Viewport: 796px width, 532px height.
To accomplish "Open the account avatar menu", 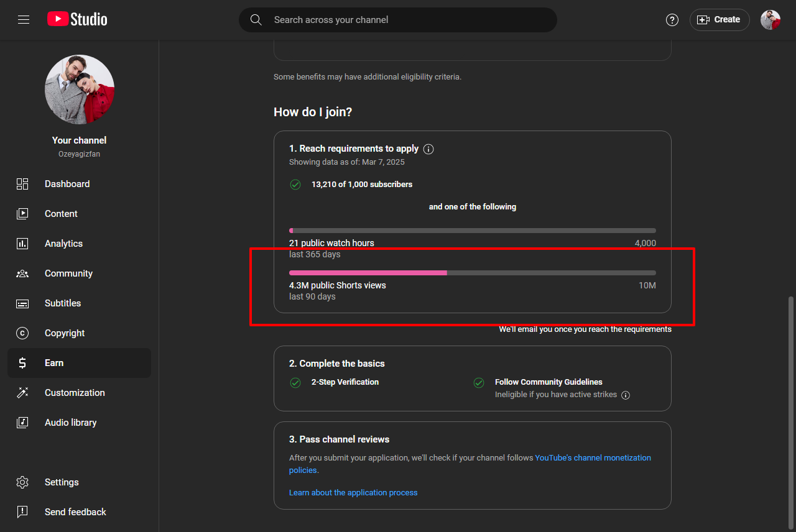I will (771, 20).
